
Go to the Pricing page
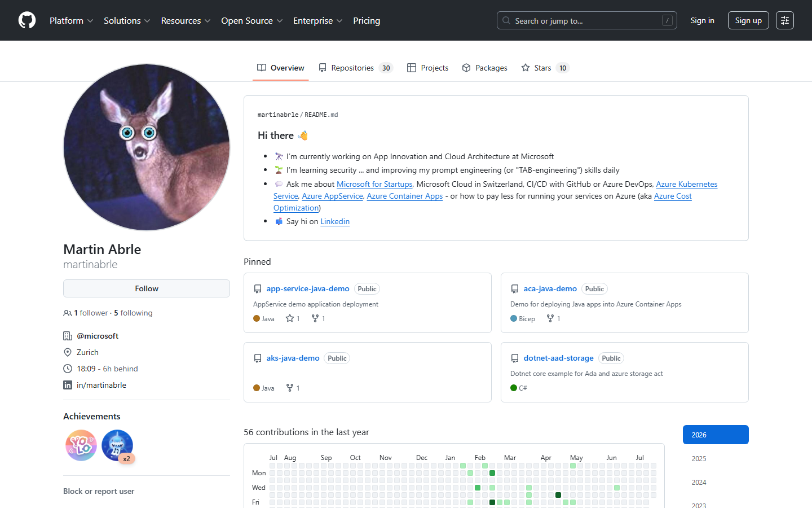tap(367, 20)
